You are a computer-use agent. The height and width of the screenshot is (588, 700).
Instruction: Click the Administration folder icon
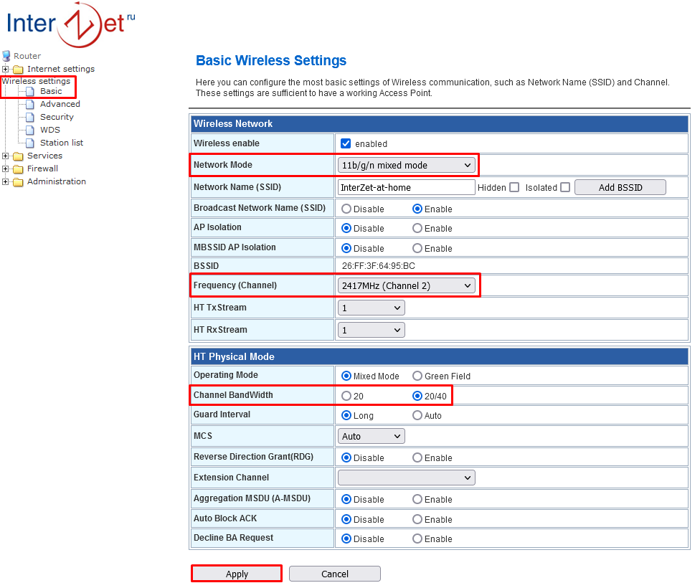click(x=18, y=182)
